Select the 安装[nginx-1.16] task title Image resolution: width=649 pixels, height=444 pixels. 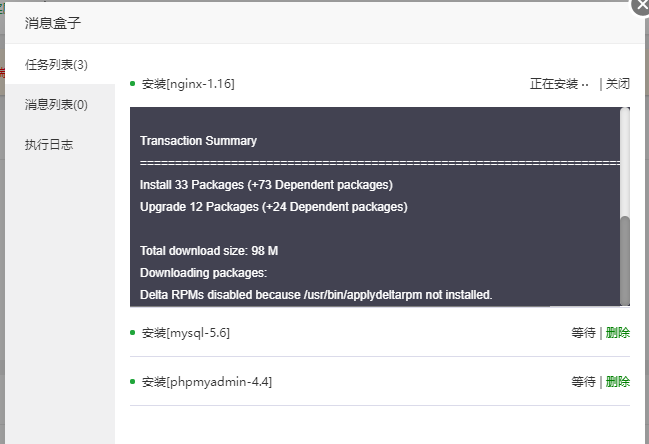[x=188, y=84]
